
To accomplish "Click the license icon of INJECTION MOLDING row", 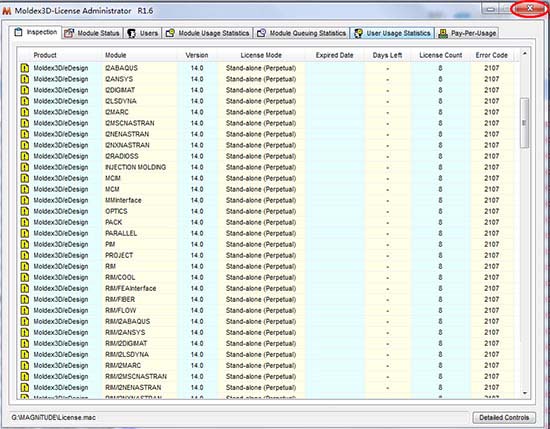I will pyautogui.click(x=25, y=167).
